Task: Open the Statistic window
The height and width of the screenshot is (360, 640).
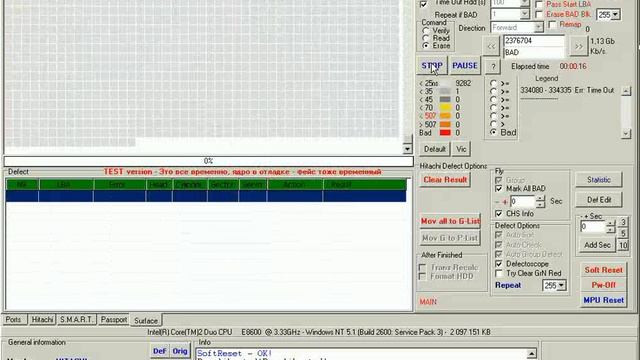Action: click(599, 180)
